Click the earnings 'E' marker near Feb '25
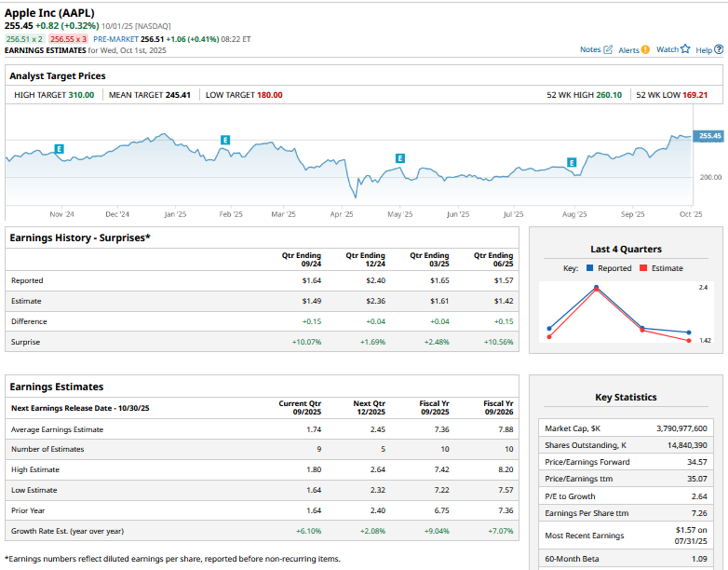Viewport: 728px width, 570px height. tap(224, 140)
